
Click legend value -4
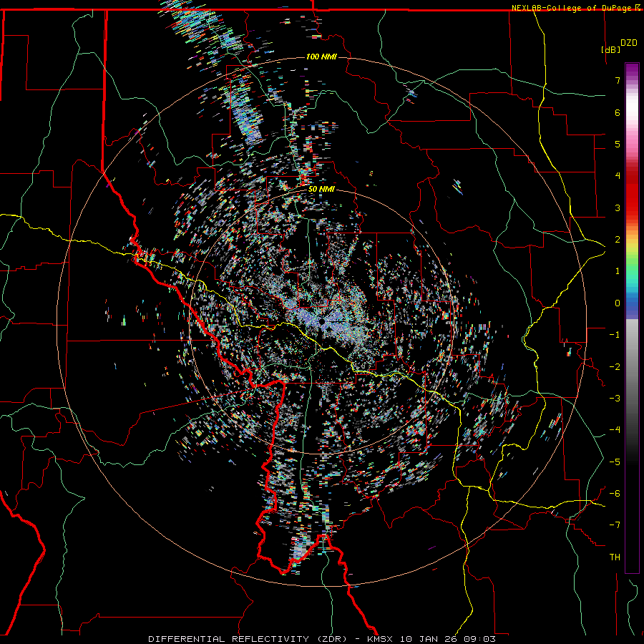pos(615,429)
